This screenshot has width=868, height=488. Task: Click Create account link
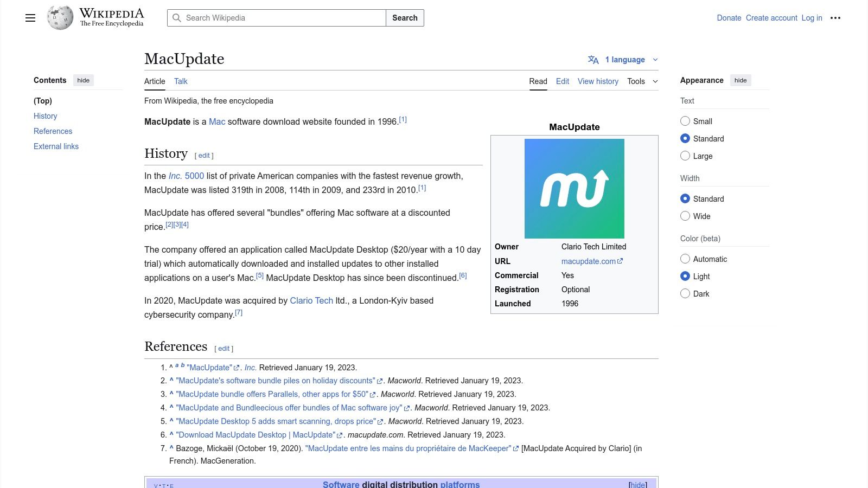point(771,18)
